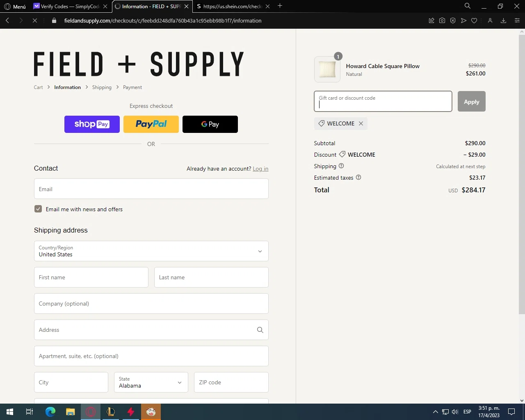Click the Last name field
525x420 pixels.
point(211,277)
